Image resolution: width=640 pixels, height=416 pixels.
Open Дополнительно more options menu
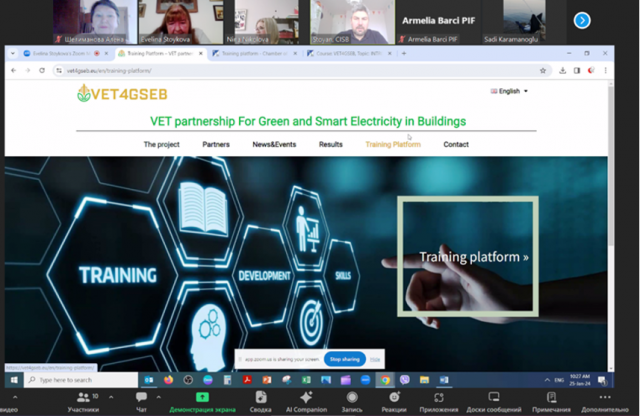(x=605, y=402)
